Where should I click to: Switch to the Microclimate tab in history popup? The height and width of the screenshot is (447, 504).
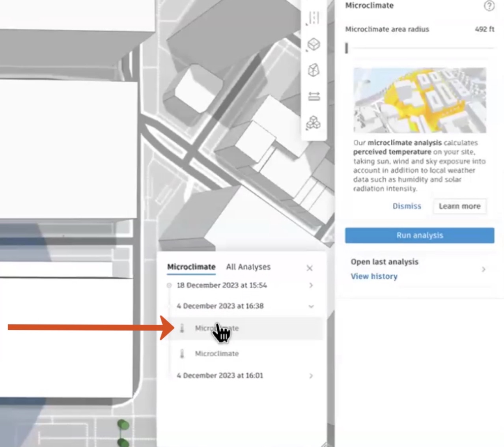pyautogui.click(x=191, y=267)
